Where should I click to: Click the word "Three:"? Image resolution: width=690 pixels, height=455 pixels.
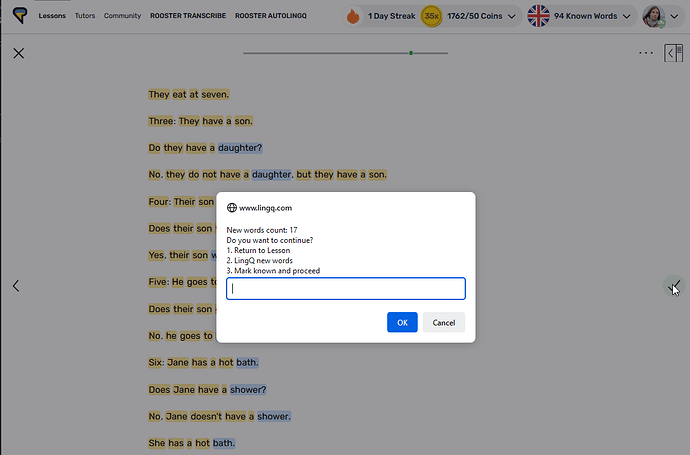(161, 121)
